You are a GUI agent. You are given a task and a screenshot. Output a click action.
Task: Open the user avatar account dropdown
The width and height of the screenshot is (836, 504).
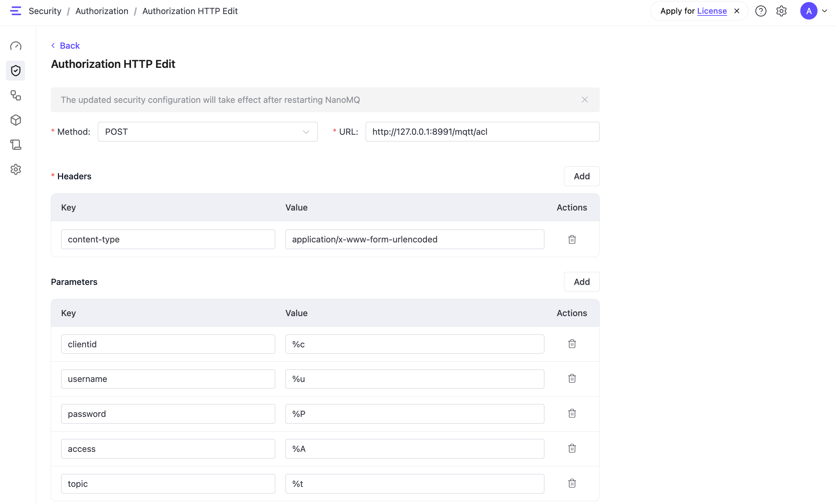click(x=813, y=11)
